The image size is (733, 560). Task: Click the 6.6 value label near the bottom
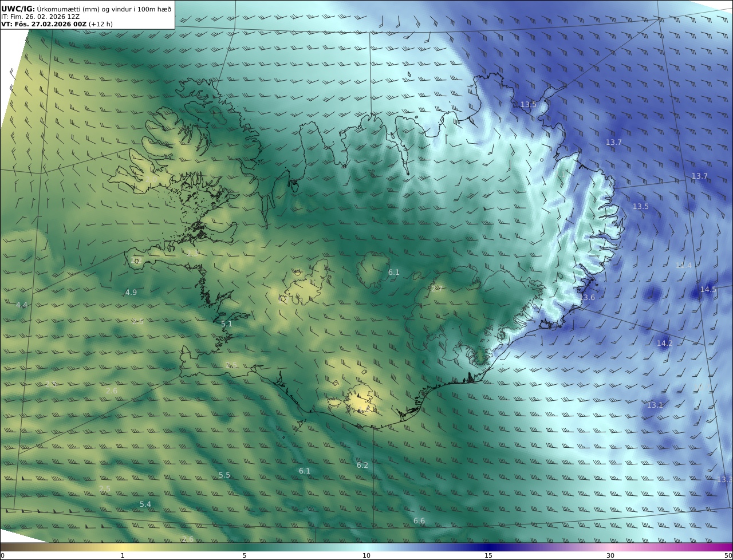(x=419, y=521)
